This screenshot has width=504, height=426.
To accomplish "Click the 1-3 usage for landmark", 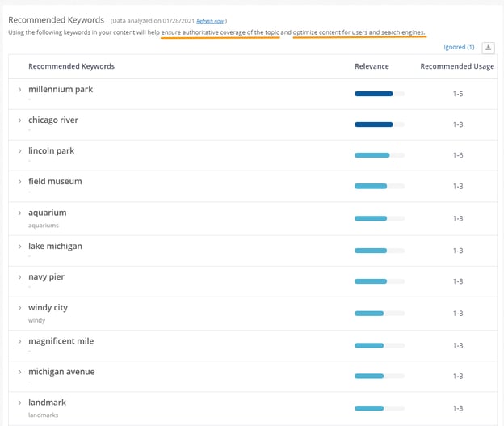I will (458, 409).
